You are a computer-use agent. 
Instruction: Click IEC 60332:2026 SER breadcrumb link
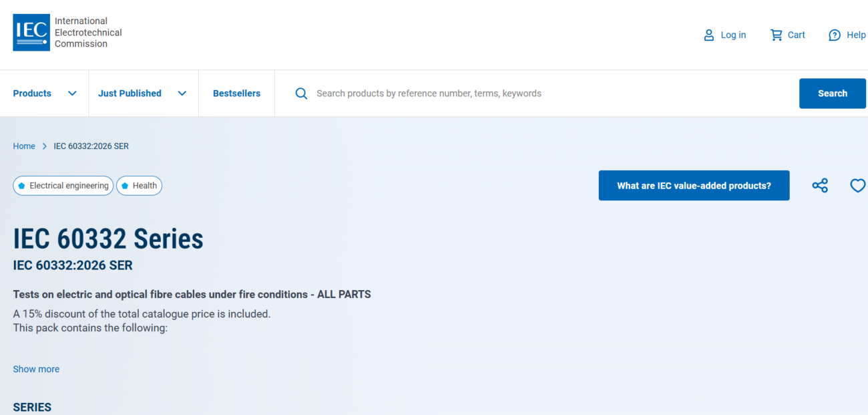91,146
